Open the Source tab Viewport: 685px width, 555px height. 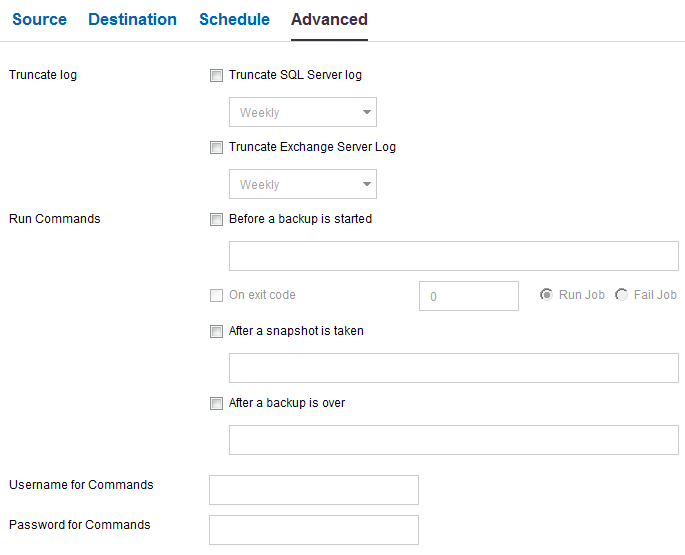coord(39,20)
